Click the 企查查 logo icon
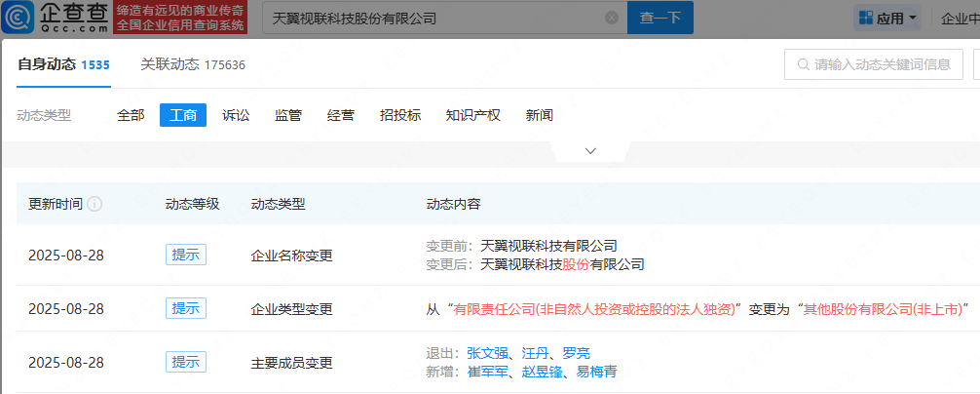The width and height of the screenshot is (980, 394). coord(20,18)
